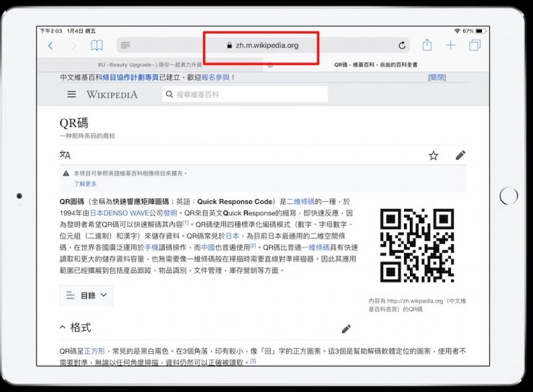Expand the 目錄 table of contents
The height and width of the screenshot is (392, 533).
click(x=86, y=295)
